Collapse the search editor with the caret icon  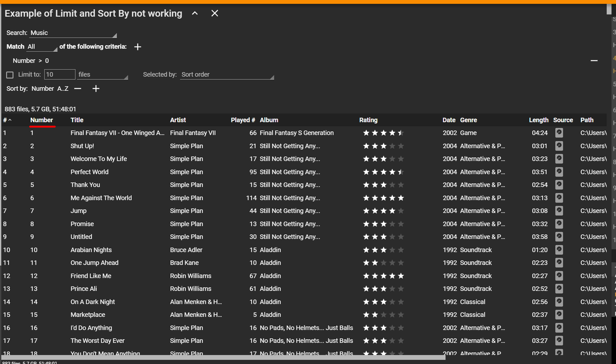point(195,13)
